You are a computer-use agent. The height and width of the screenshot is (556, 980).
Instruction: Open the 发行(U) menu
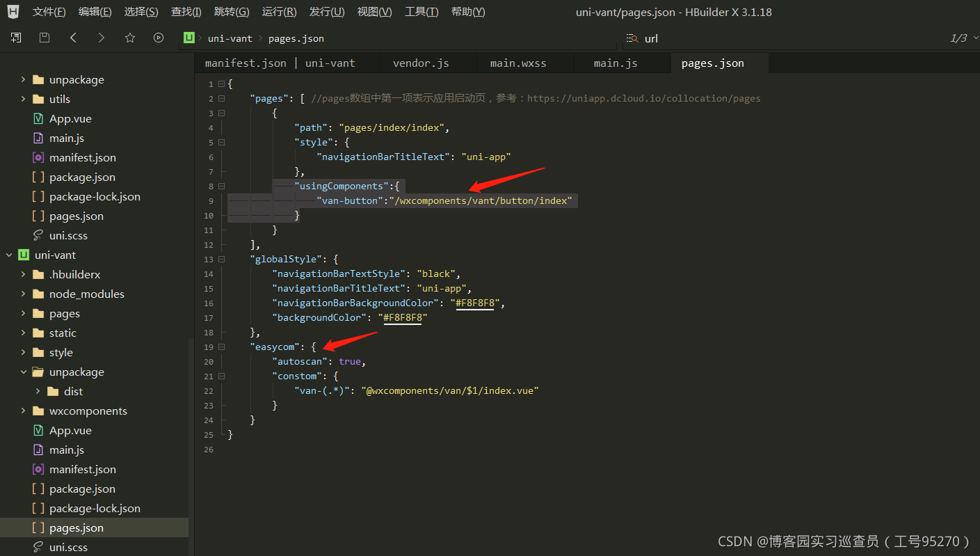pyautogui.click(x=327, y=12)
